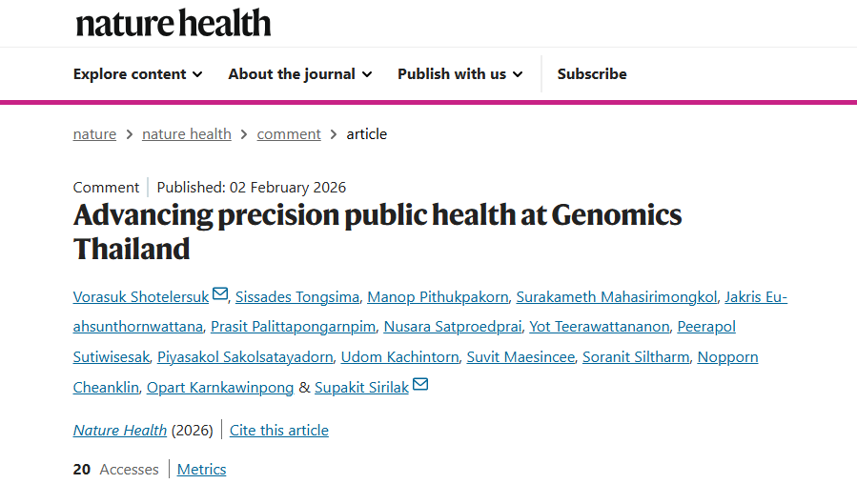This screenshot has width=857, height=504.
Task: Click the nature health logo
Action: tap(173, 23)
